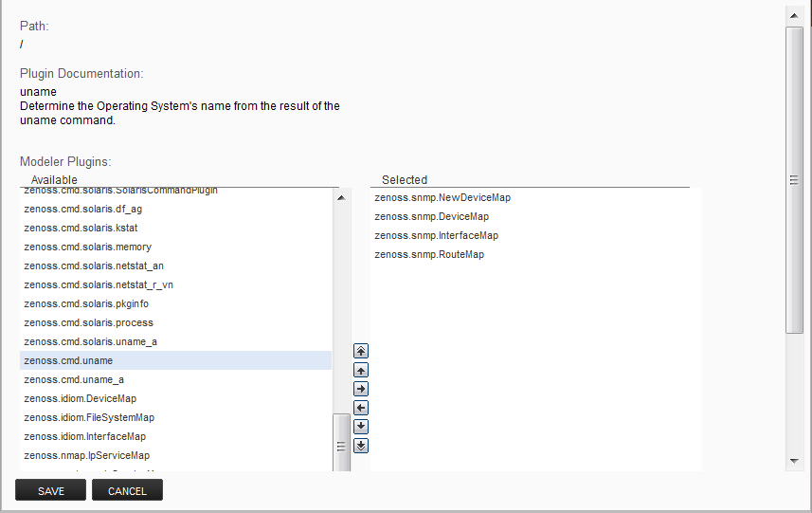This screenshot has height=513, width=812.
Task: Click the main page vertical scrollbar thumb
Action: 794,179
